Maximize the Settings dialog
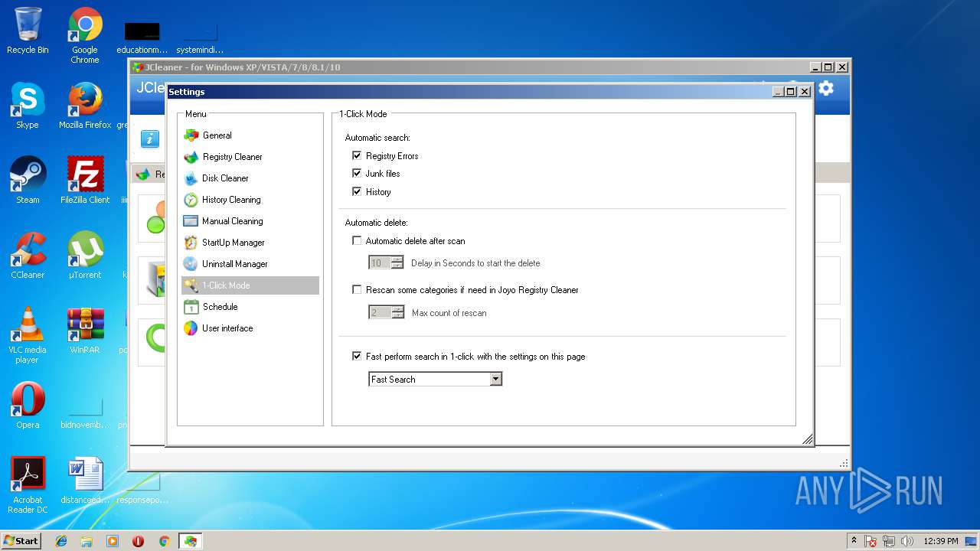Screen dimensions: 980x551 pyautogui.click(x=791, y=92)
